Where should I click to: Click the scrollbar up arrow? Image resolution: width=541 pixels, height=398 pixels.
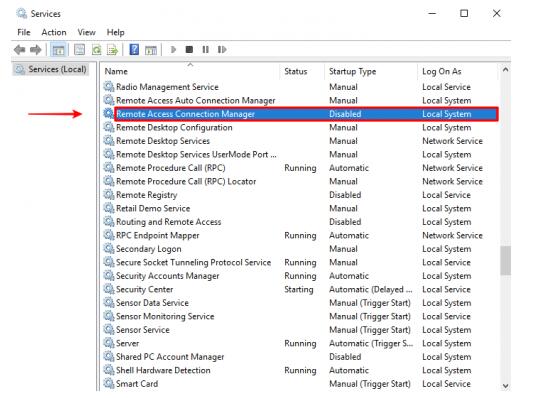505,70
